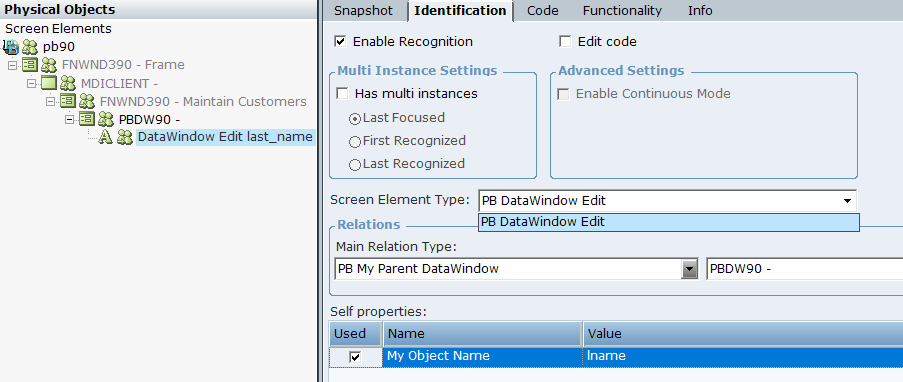The image size is (903, 382).
Task: Open the Screen Element Type dropdown arrow
Action: click(847, 201)
